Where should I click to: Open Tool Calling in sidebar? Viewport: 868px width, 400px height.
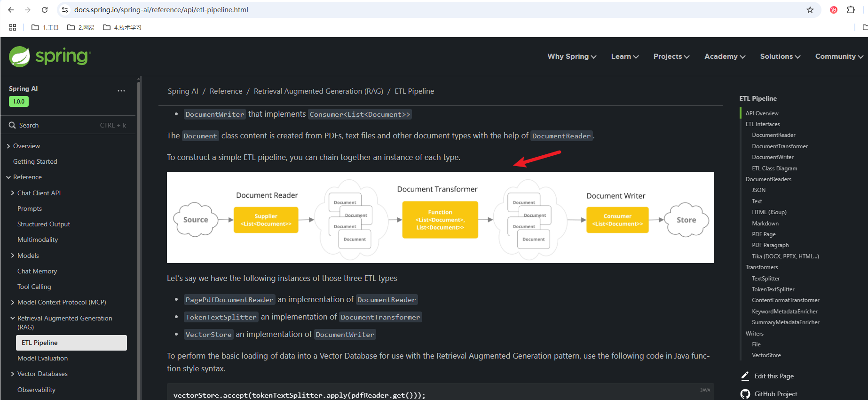(x=34, y=287)
